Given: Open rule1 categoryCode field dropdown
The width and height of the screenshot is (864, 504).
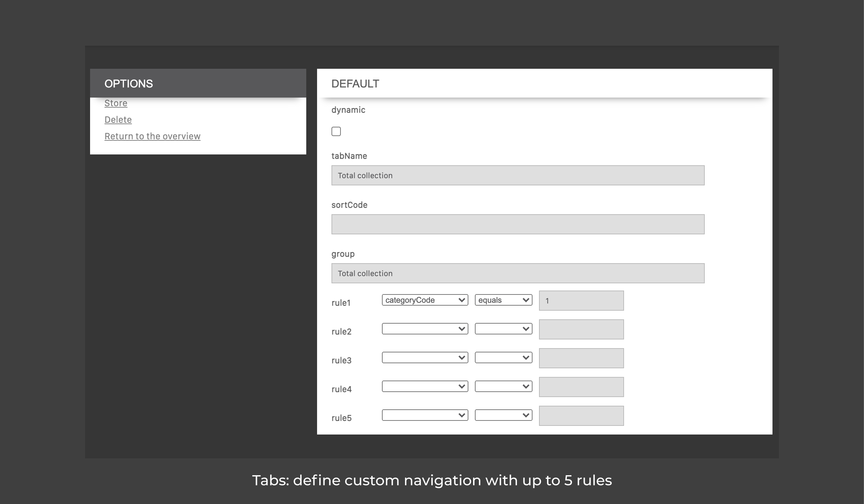Looking at the screenshot, I should pyautogui.click(x=425, y=300).
